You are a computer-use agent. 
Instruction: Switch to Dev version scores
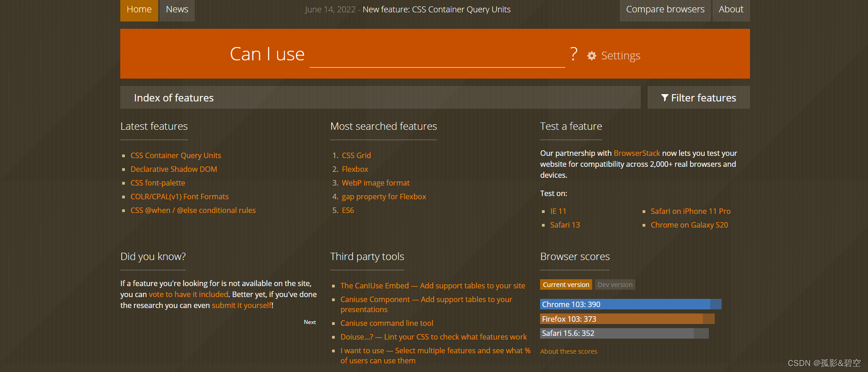click(x=615, y=284)
